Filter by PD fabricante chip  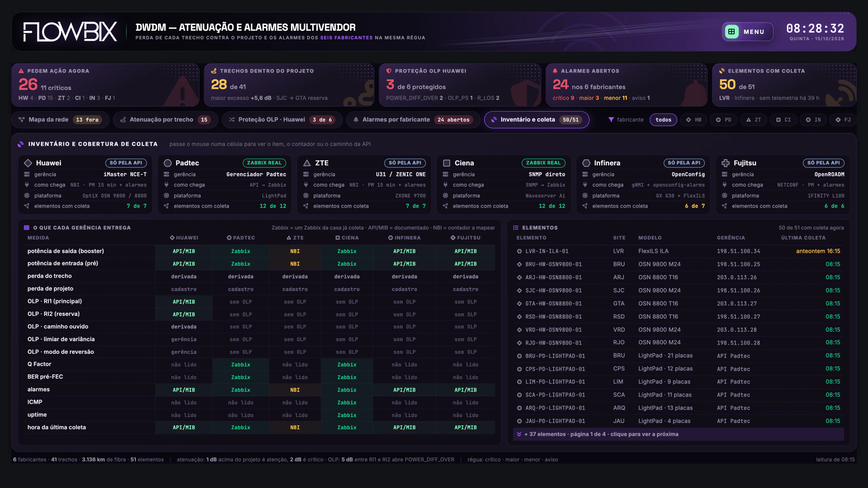click(x=724, y=120)
